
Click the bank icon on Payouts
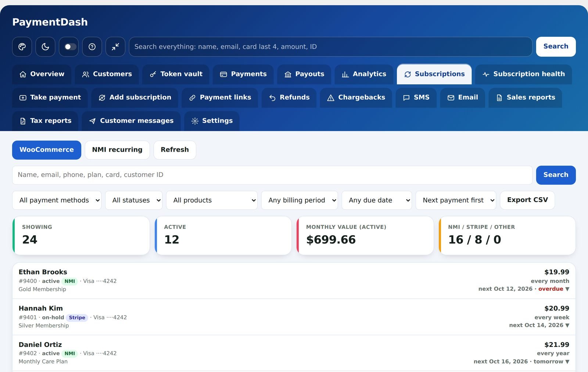288,74
